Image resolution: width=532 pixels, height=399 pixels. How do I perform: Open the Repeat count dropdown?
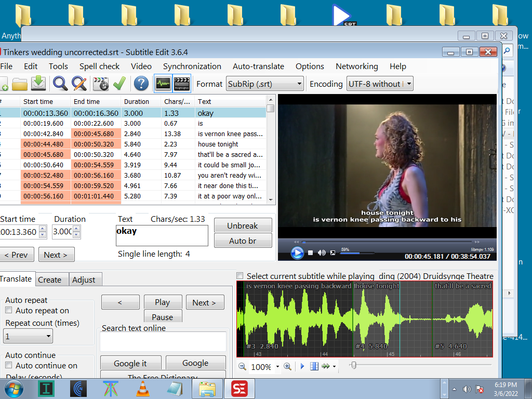(28, 336)
